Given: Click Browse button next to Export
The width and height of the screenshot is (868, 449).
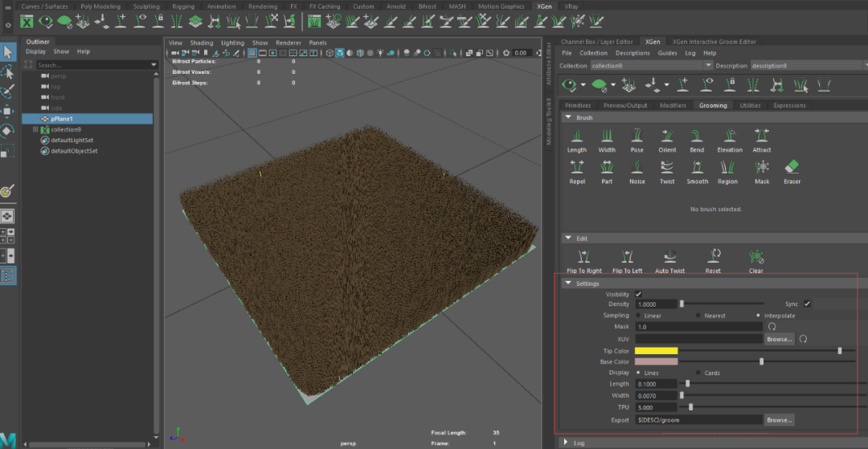Looking at the screenshot, I should pos(779,419).
